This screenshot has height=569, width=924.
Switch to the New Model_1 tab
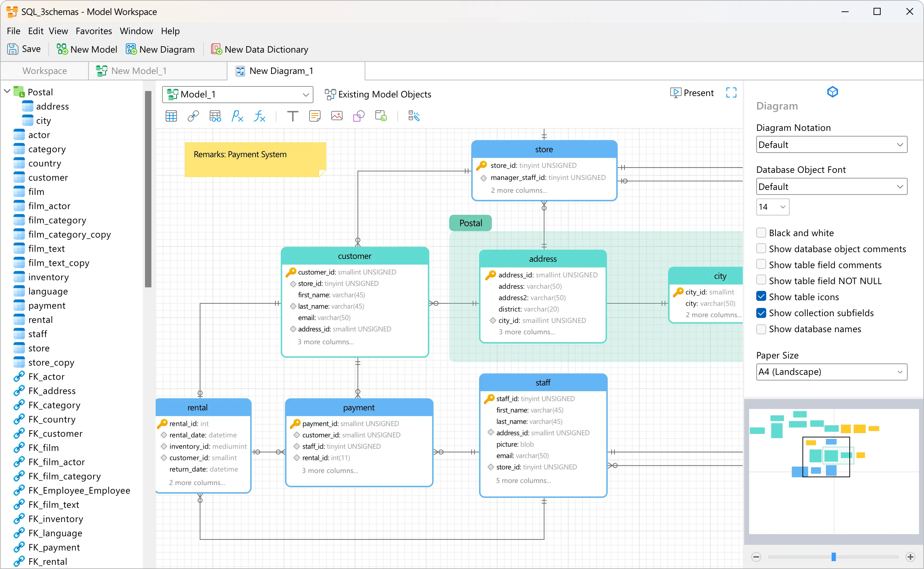(158, 71)
